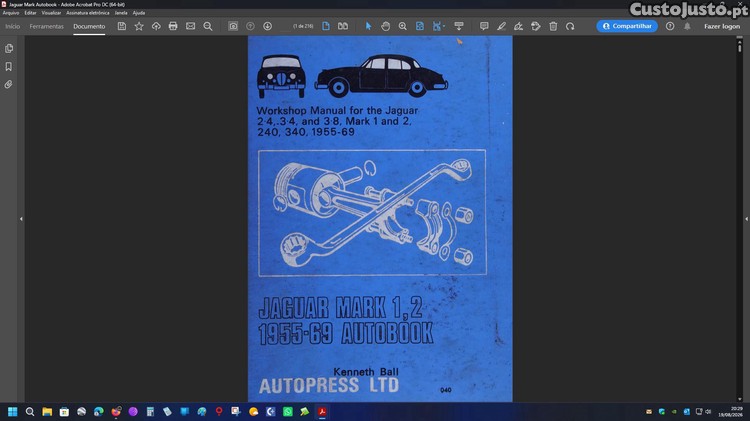This screenshot has width=750, height=421.
Task: Open the Ajuda menu
Action: click(x=139, y=13)
